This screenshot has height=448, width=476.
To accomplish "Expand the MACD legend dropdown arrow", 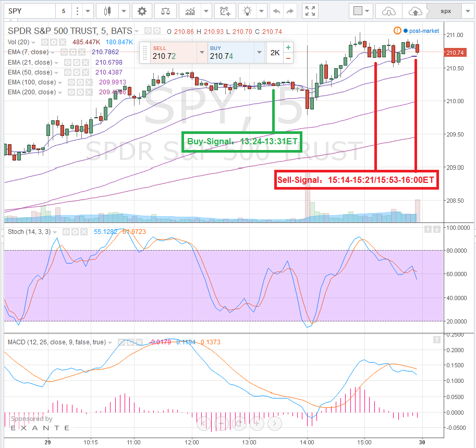I will [110, 343].
